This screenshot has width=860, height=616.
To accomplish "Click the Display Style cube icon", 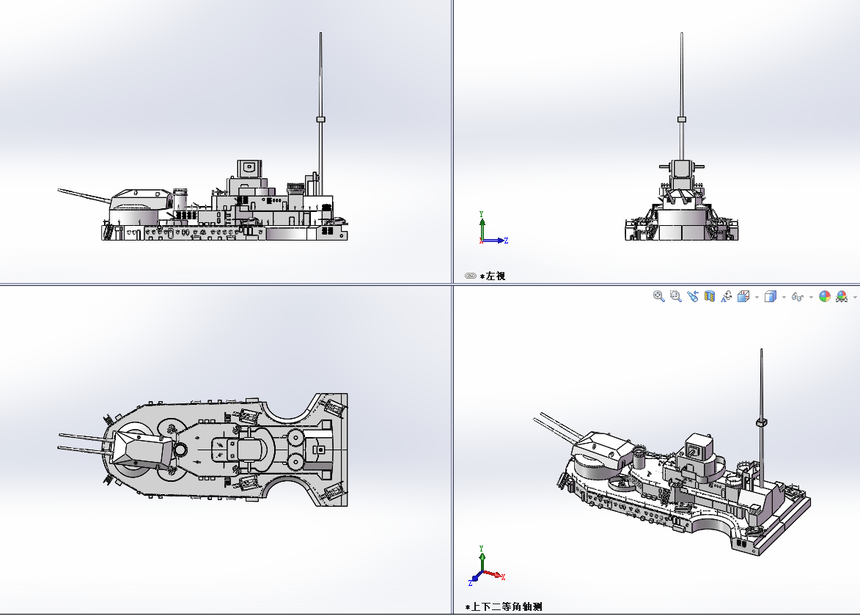I will [770, 297].
